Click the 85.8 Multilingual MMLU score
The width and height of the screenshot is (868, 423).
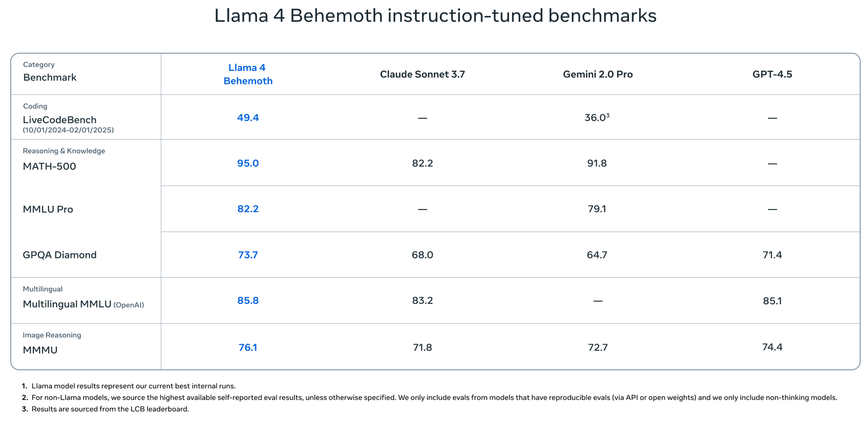[x=248, y=300]
